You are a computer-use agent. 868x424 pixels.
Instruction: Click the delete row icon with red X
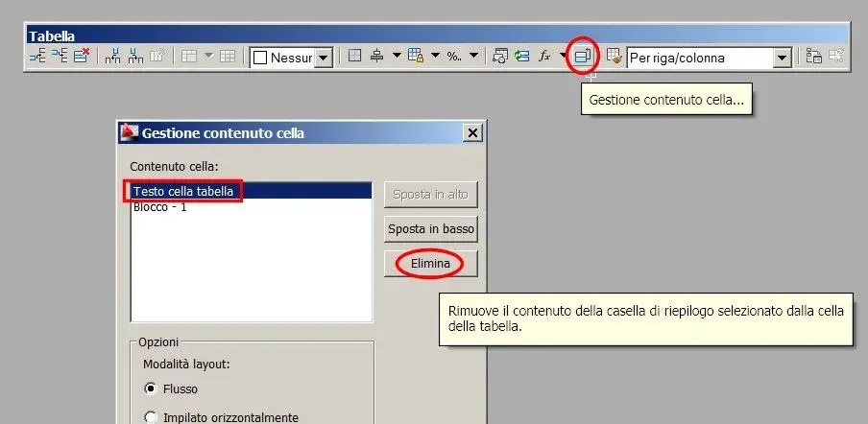(82, 56)
